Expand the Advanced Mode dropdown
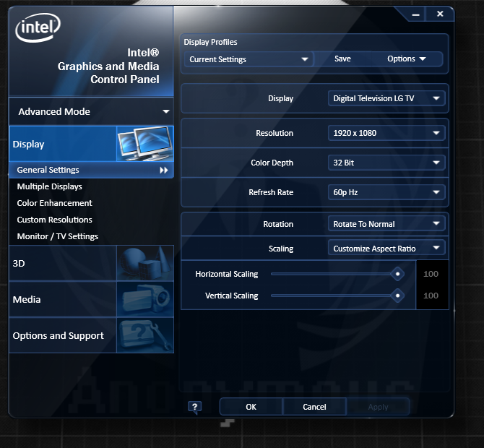The image size is (484, 448). point(92,111)
